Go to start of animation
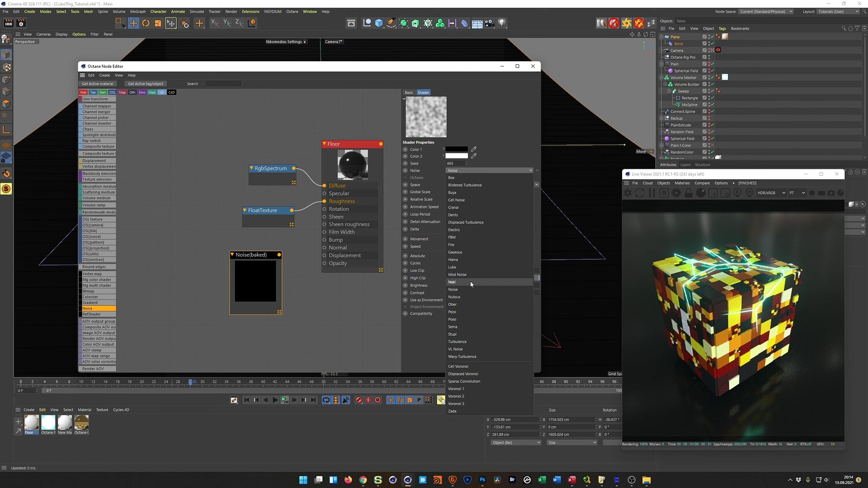 247,400
